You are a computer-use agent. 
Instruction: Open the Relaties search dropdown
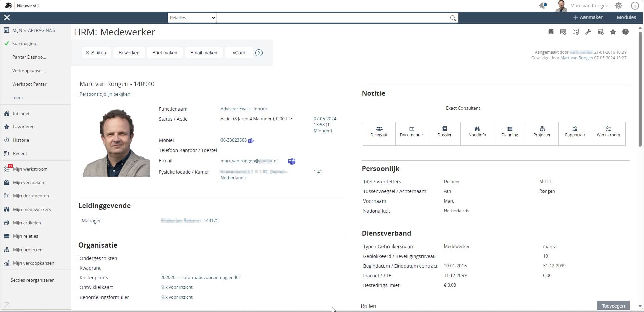(x=192, y=18)
